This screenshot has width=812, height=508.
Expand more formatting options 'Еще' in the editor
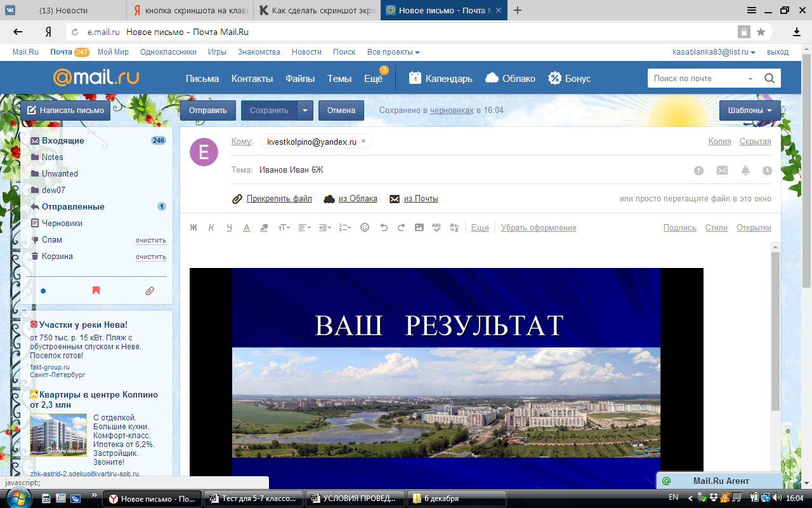[x=480, y=227]
